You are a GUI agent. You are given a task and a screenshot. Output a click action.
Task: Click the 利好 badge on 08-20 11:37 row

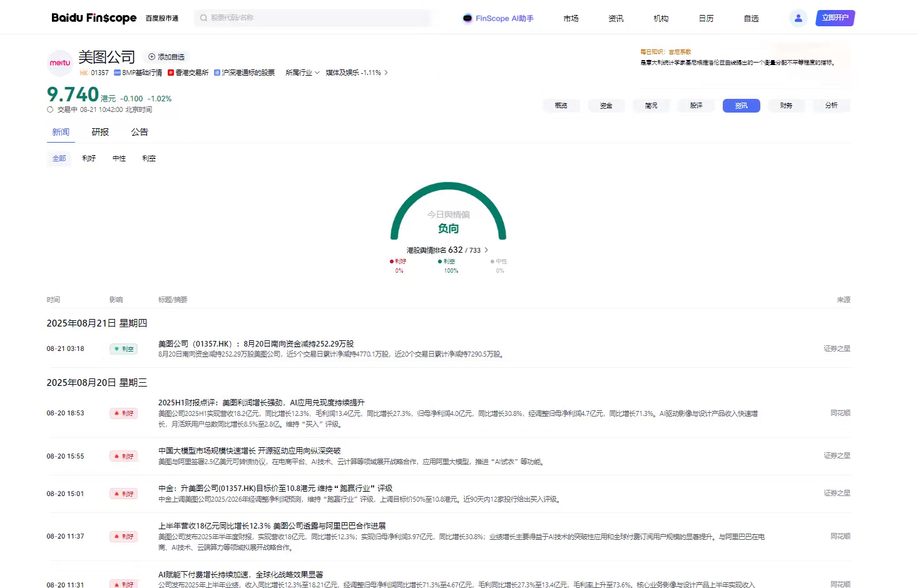(123, 537)
